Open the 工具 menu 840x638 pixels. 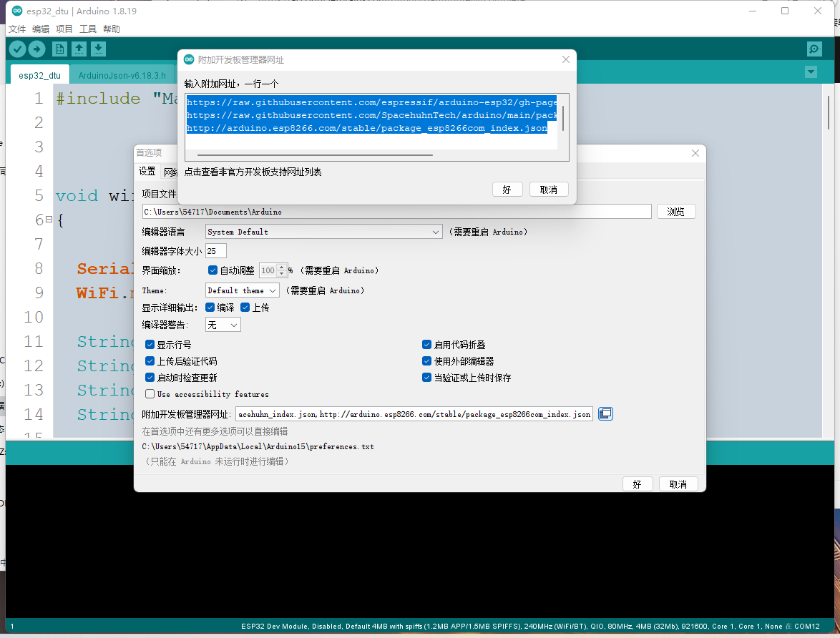tap(88, 29)
